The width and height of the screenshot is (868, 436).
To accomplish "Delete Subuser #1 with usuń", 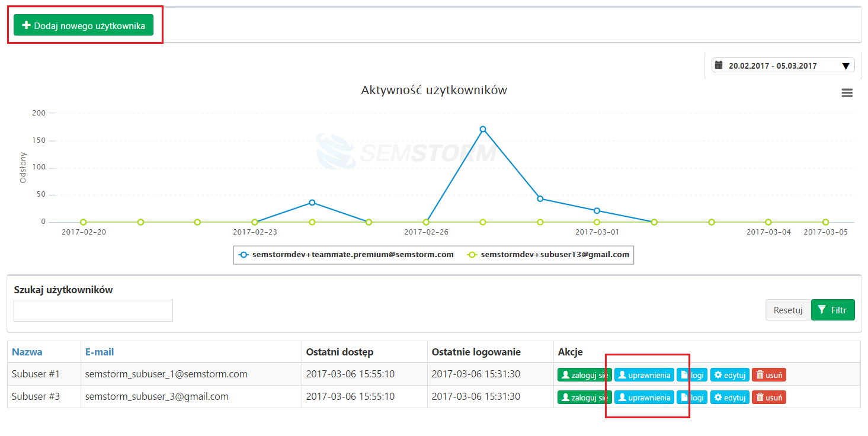I will click(768, 375).
